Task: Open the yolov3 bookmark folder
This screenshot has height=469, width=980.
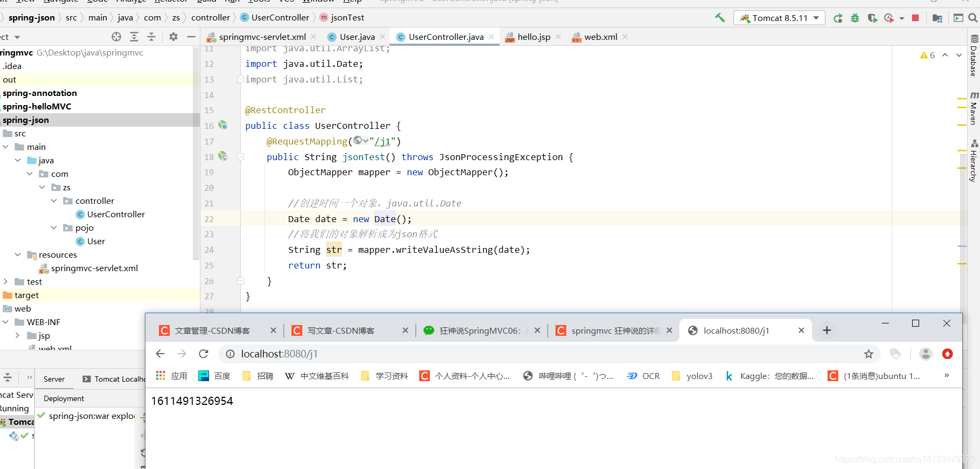Action: click(692, 376)
